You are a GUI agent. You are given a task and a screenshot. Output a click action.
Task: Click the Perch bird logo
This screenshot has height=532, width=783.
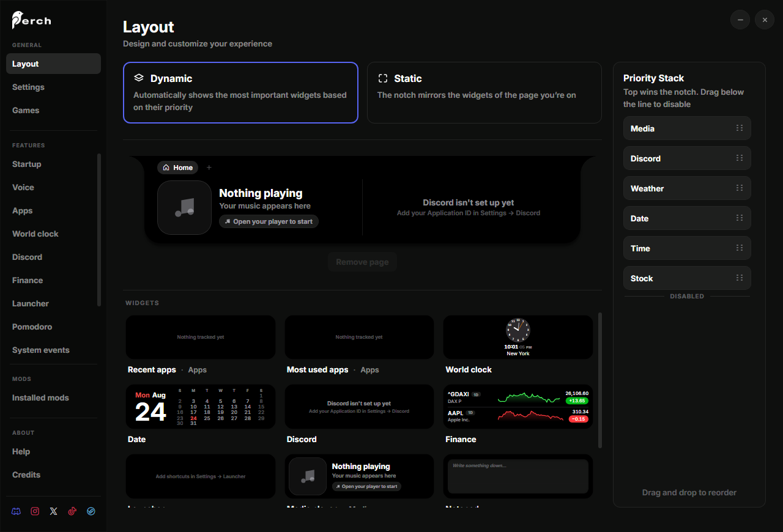31,20
